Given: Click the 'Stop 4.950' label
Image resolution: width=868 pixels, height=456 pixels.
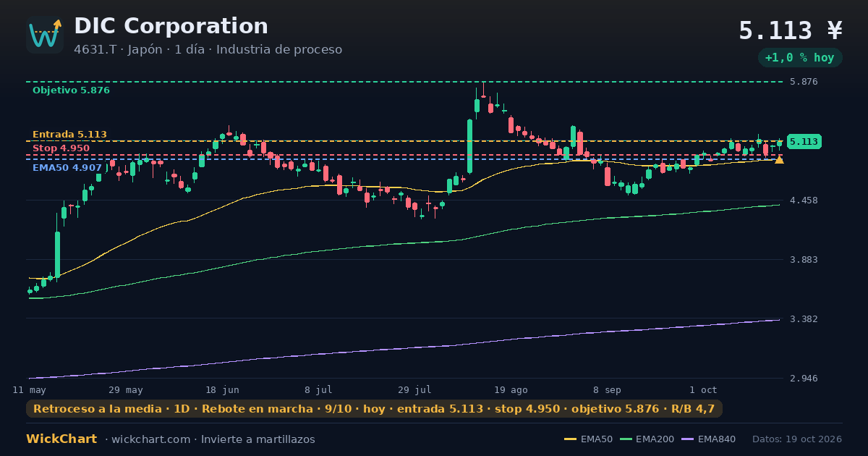Looking at the screenshot, I should [61, 148].
